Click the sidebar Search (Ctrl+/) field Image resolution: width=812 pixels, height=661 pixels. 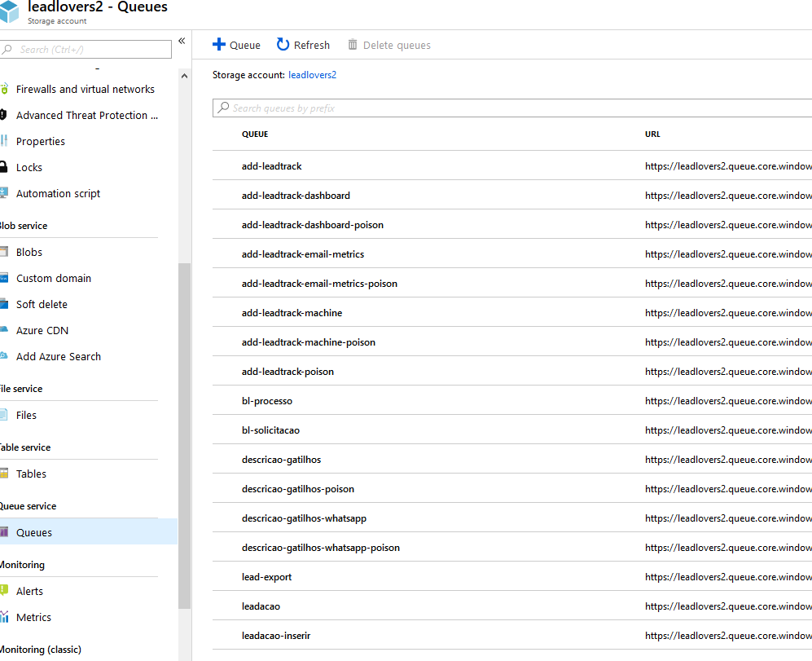tap(86, 49)
